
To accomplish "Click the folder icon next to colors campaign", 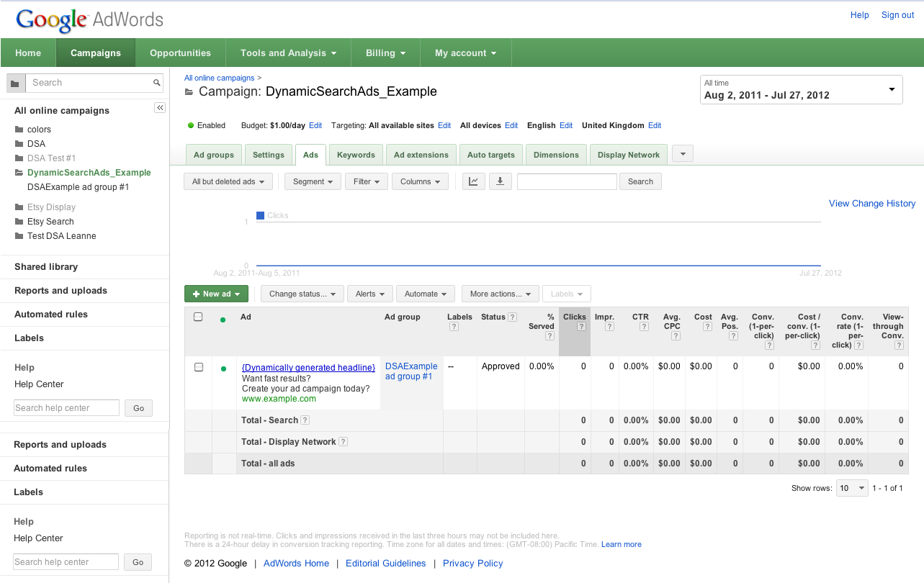I will click(19, 130).
